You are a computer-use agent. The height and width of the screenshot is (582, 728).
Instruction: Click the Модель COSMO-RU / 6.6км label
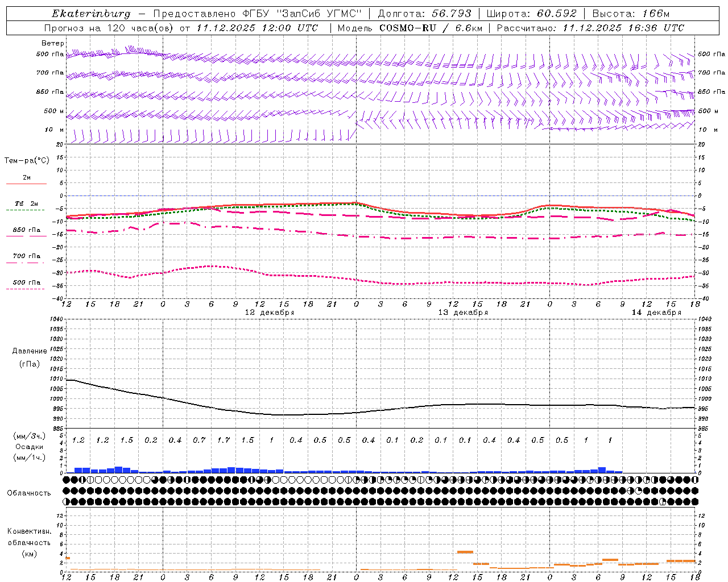pyautogui.click(x=410, y=28)
